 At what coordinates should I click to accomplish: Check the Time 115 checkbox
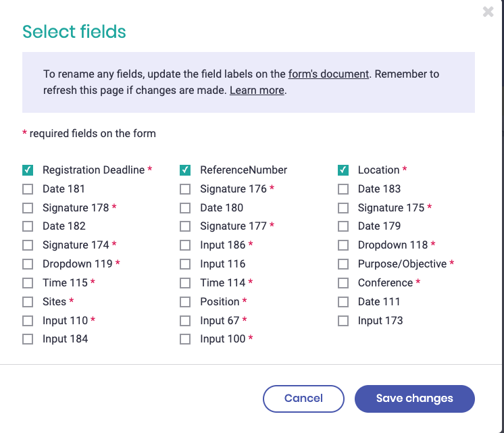point(28,283)
